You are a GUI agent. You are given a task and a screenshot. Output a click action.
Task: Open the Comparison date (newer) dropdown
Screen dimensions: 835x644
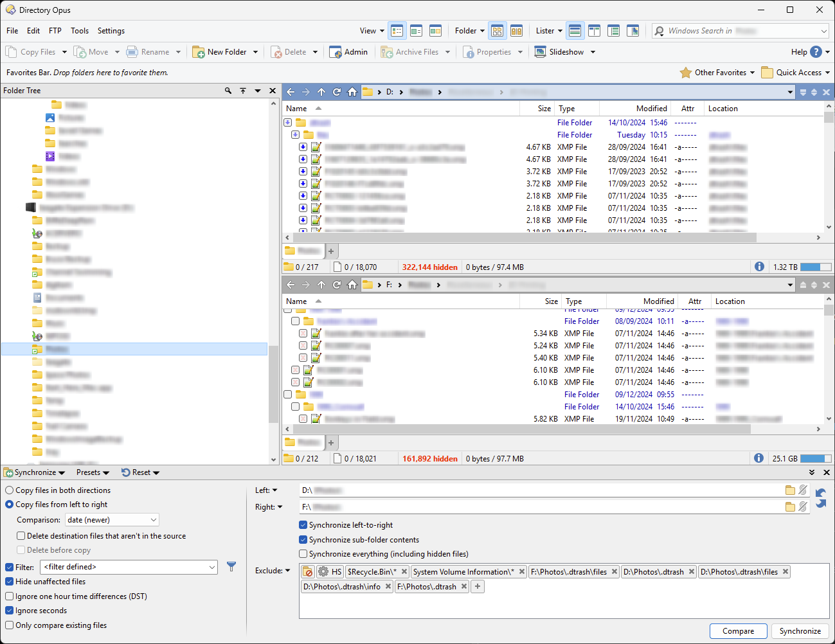point(112,520)
